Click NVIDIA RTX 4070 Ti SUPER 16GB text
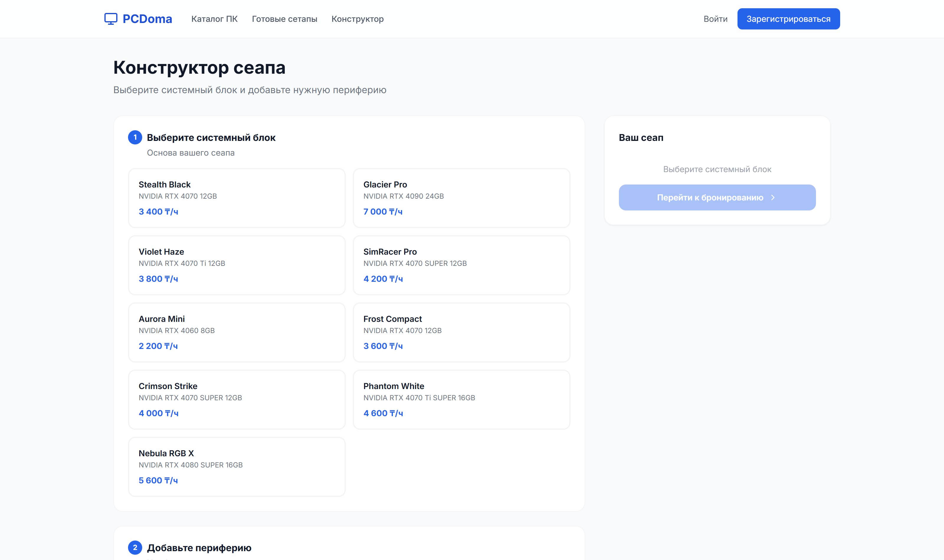This screenshot has height=560, width=944. coord(419,398)
